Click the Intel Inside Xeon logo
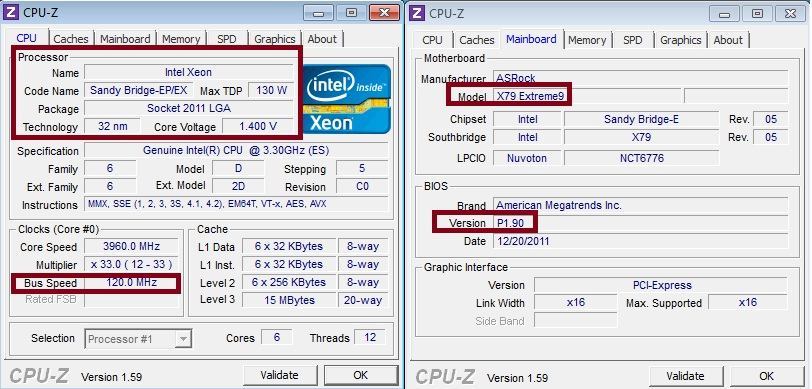Screen dimensions: 812x389 point(346,98)
